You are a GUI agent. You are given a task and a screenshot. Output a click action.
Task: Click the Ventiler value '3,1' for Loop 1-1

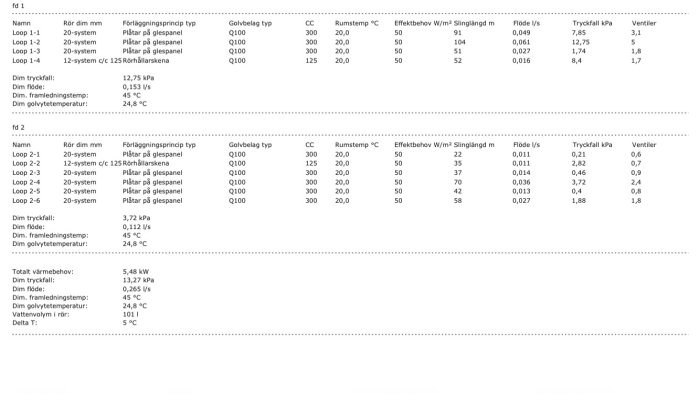pos(636,33)
